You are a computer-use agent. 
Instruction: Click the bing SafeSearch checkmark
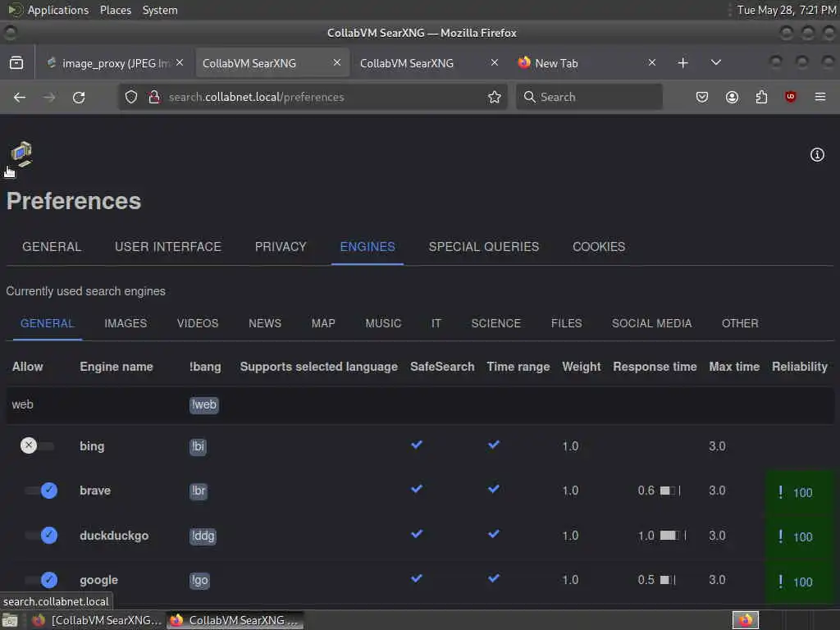[x=417, y=445]
